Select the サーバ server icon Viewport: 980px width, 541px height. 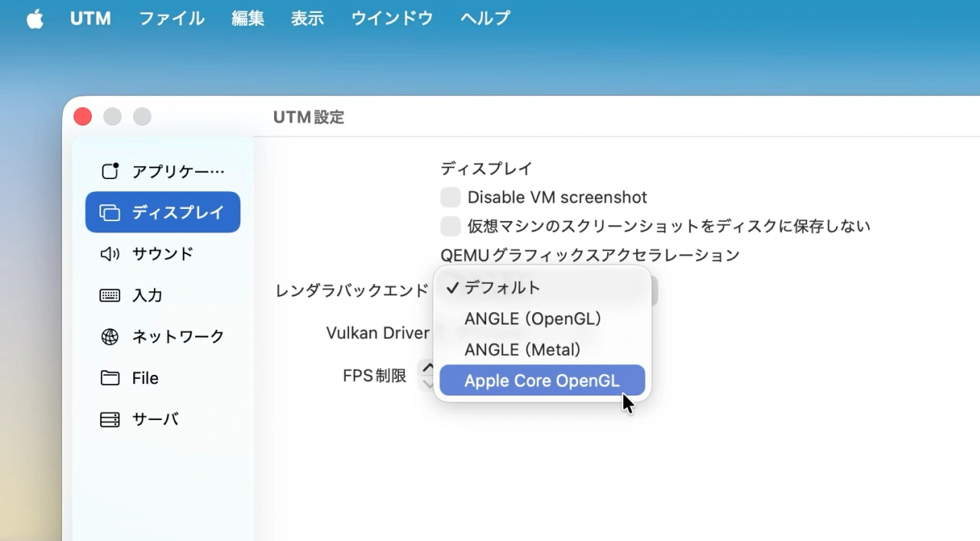click(x=109, y=419)
